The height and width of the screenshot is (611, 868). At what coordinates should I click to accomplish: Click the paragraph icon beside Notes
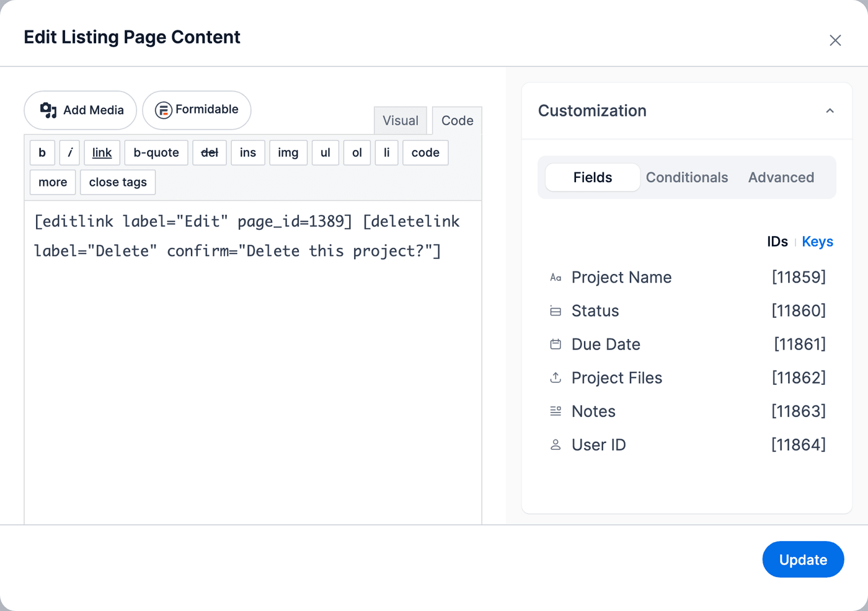[x=556, y=411]
